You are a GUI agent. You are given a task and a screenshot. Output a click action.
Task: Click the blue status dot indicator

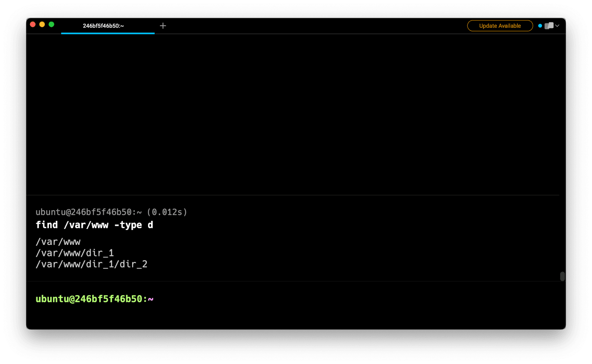[x=540, y=26]
